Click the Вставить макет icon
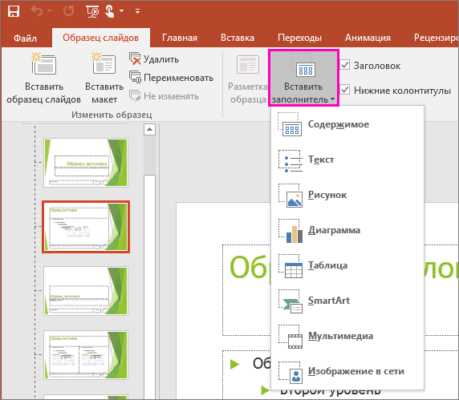 point(104,64)
